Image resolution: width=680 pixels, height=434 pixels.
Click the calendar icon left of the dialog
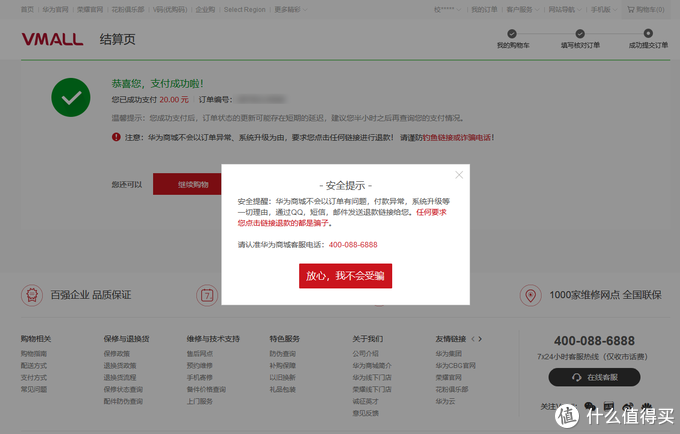tap(207, 295)
